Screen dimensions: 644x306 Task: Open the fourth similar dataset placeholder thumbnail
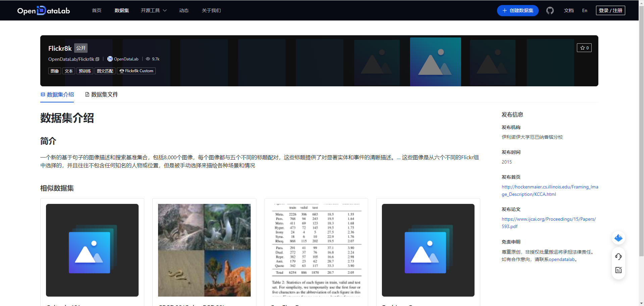(428, 250)
